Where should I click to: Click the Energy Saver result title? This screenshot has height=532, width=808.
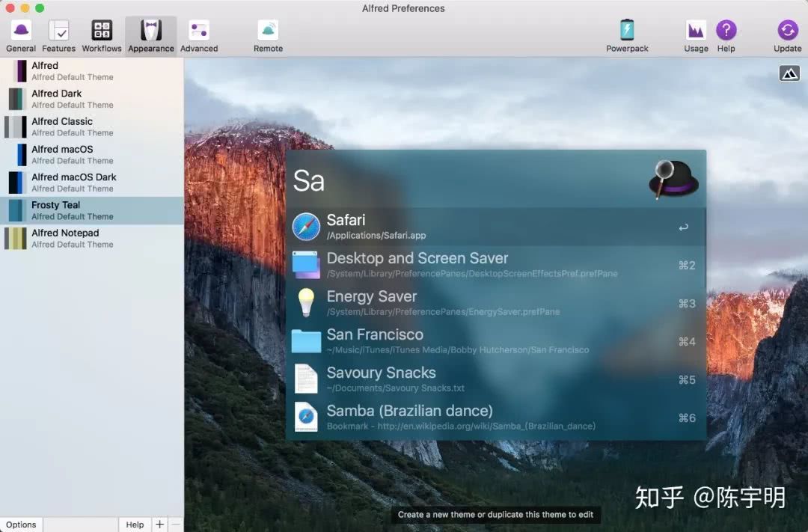pyautogui.click(x=372, y=296)
